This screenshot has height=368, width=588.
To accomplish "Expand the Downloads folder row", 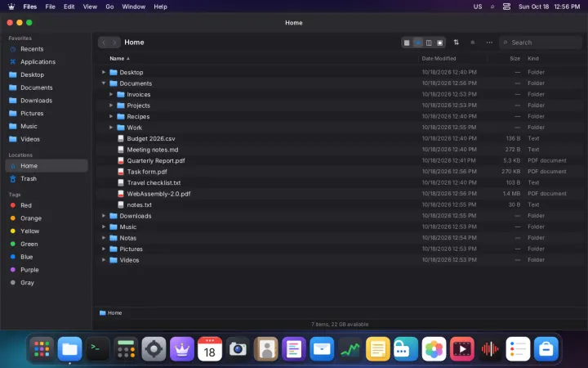I will tap(104, 216).
